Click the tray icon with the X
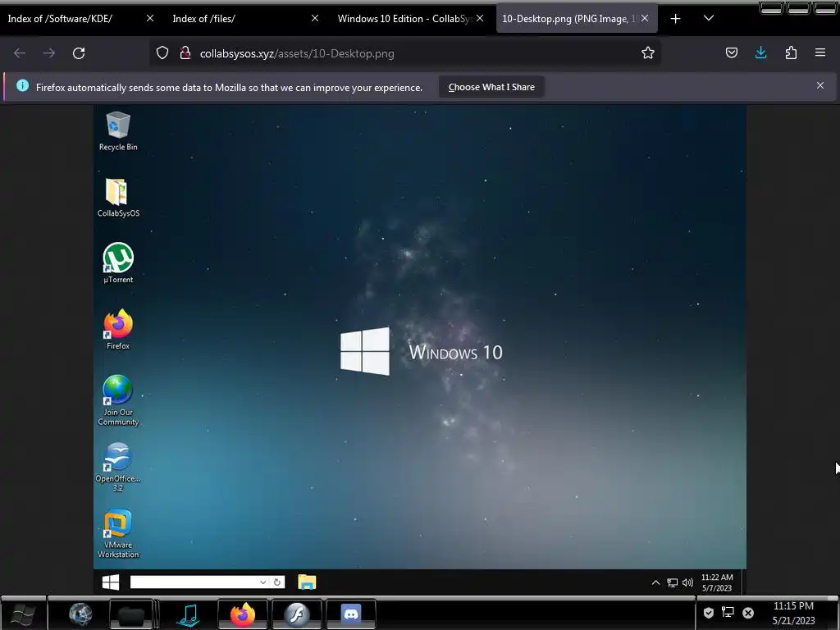 (x=748, y=613)
